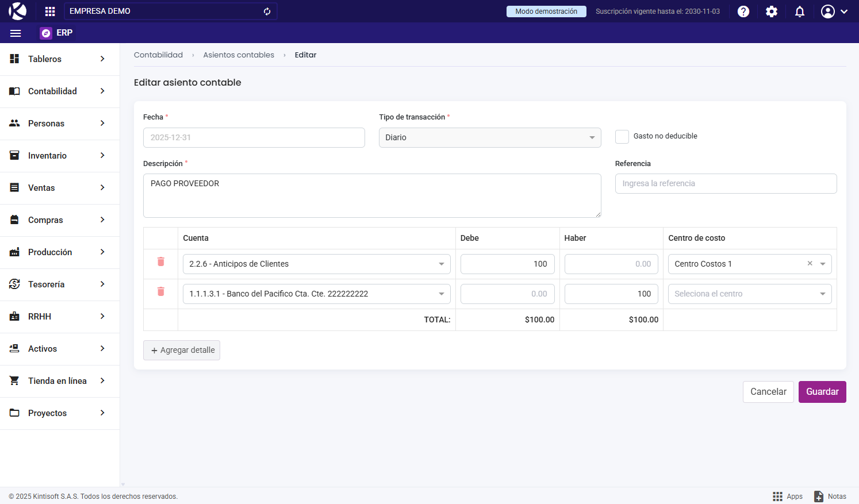Open the Notas icon in footer
859x504 pixels.
coord(830,496)
